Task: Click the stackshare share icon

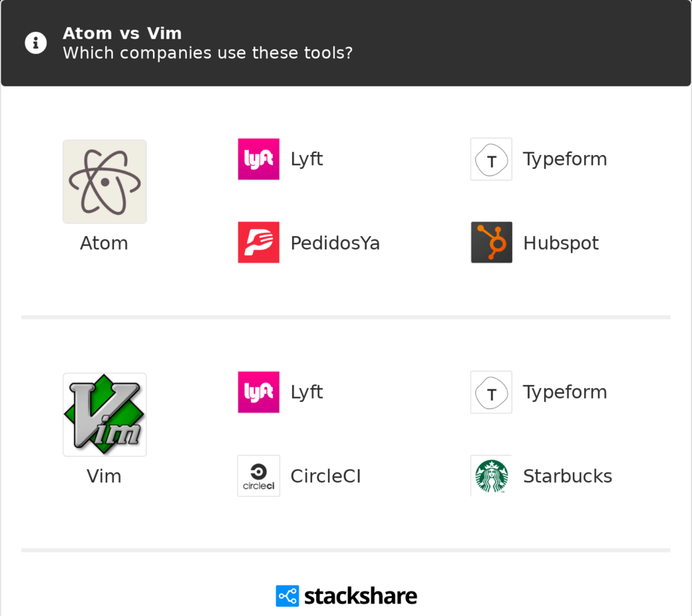Action: pyautogui.click(x=287, y=596)
